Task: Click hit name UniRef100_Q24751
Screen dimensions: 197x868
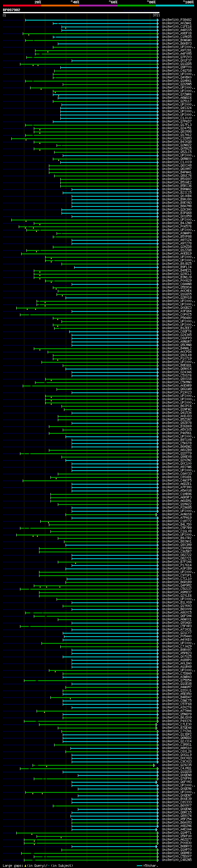Action: click(x=176, y=128)
